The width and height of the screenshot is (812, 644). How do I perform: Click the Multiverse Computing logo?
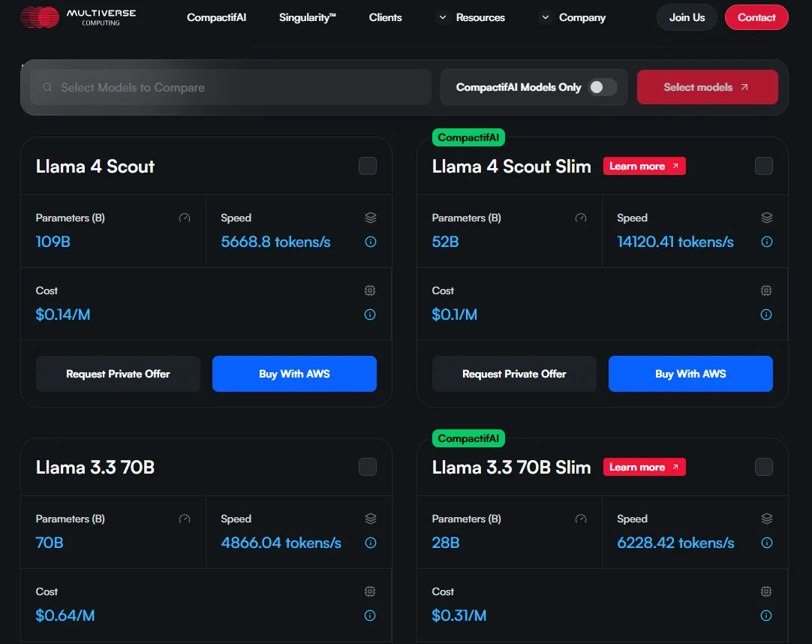[78, 17]
